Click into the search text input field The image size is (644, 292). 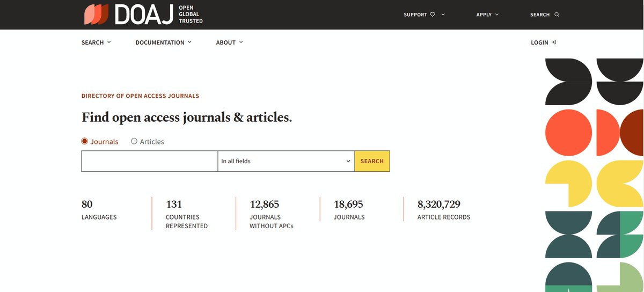click(150, 161)
